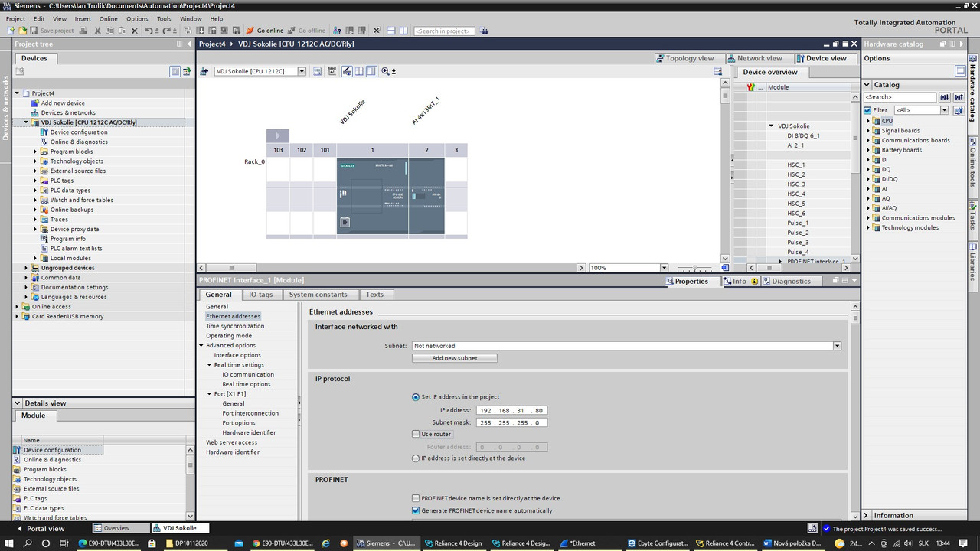Select Web server access in properties list

[231, 442]
